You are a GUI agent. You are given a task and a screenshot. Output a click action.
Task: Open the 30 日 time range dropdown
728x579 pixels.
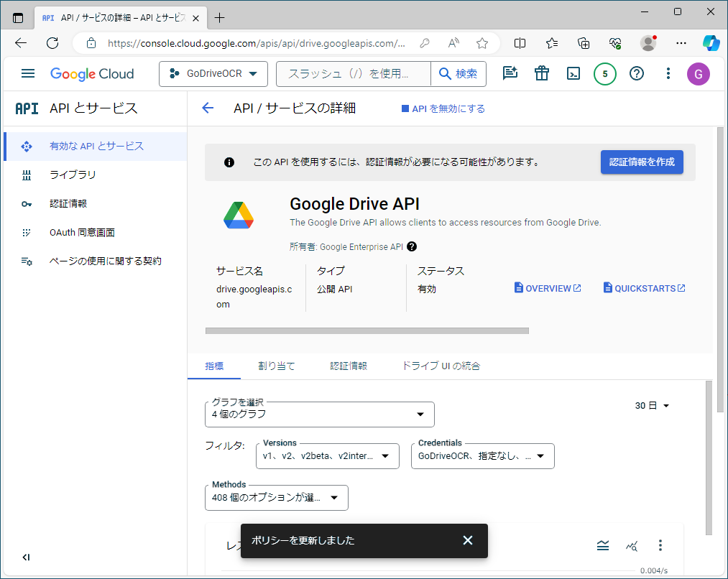pos(652,405)
